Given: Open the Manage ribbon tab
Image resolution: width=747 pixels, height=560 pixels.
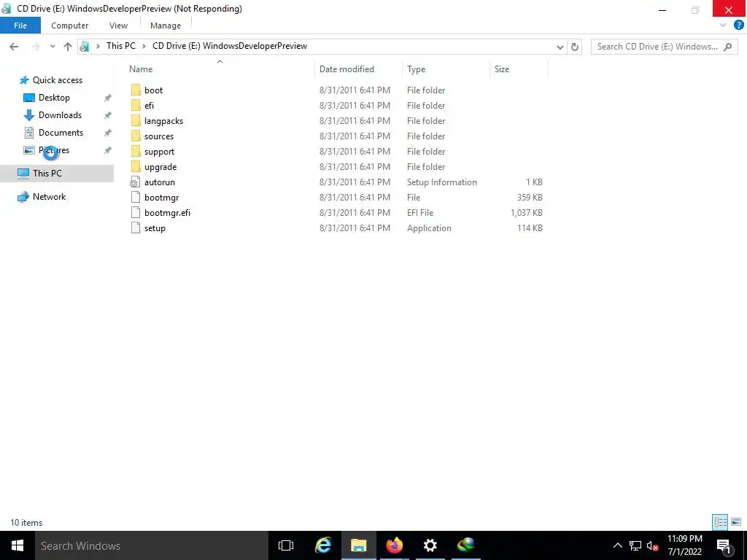Looking at the screenshot, I should (x=166, y=26).
